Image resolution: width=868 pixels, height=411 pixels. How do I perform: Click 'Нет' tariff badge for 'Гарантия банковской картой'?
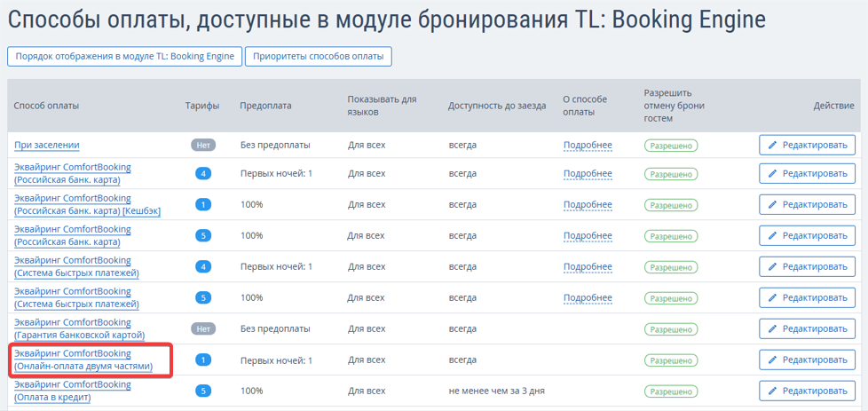[203, 329]
